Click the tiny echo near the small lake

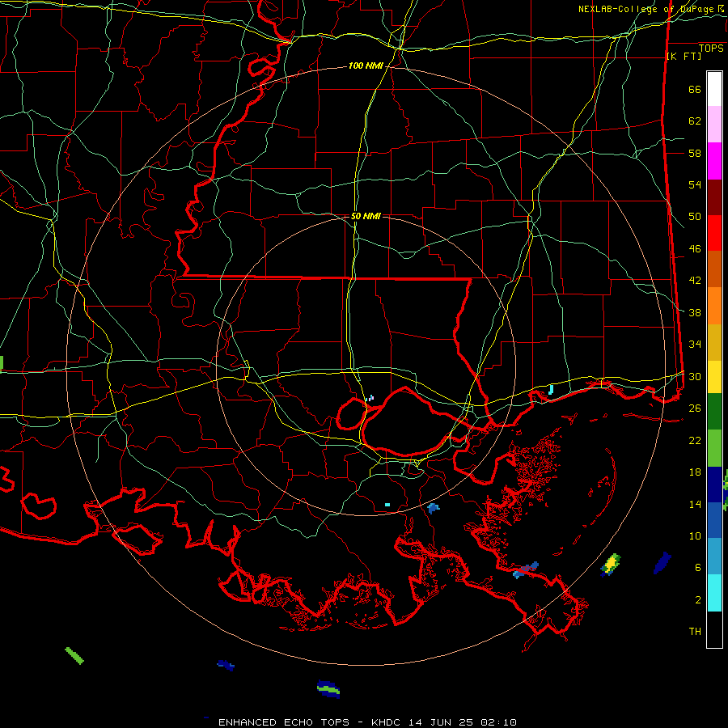tap(370, 398)
